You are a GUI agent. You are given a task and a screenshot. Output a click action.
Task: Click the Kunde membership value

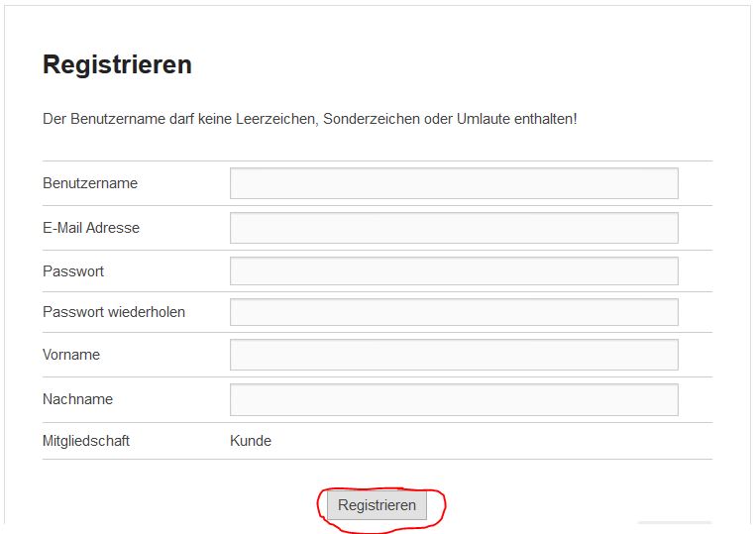251,441
